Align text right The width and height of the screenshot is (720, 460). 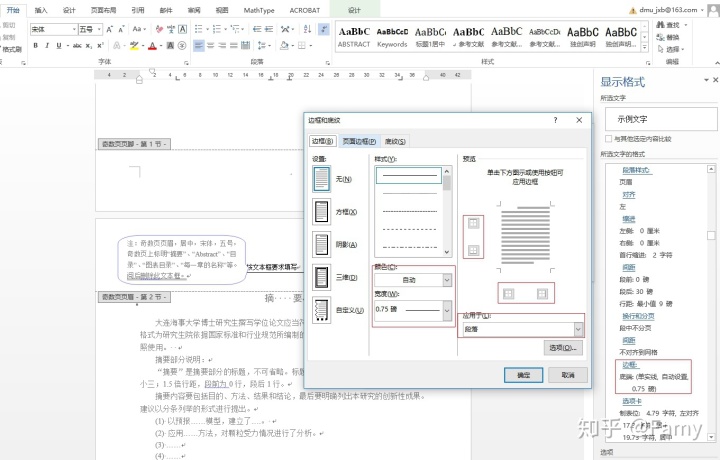pos(222,45)
